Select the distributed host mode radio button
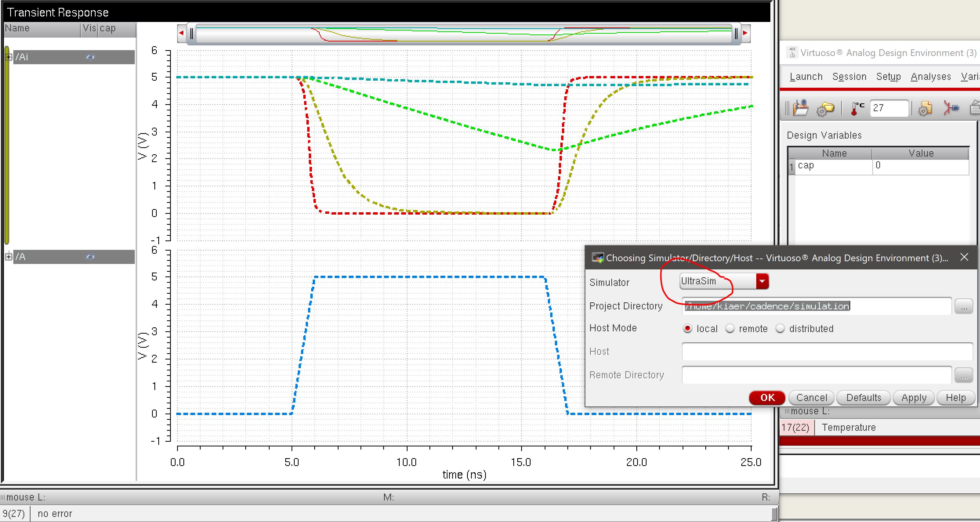Image resolution: width=980 pixels, height=522 pixels. coord(780,329)
